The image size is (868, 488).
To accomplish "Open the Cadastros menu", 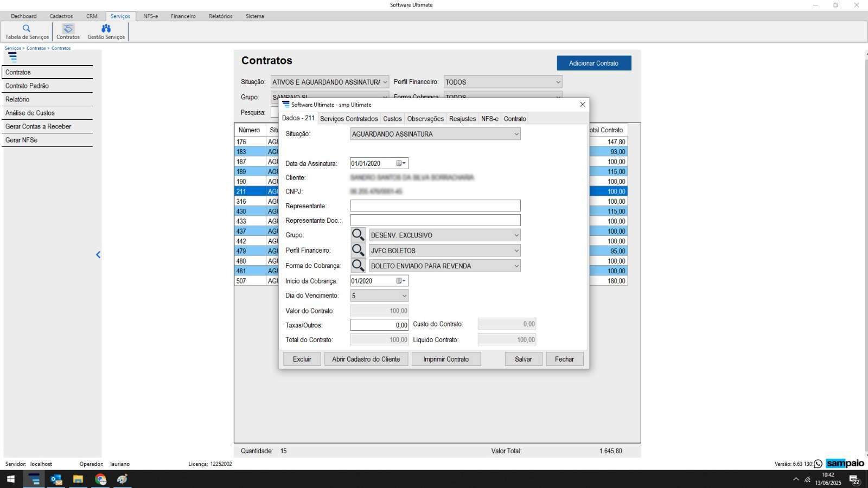I will tap(61, 16).
